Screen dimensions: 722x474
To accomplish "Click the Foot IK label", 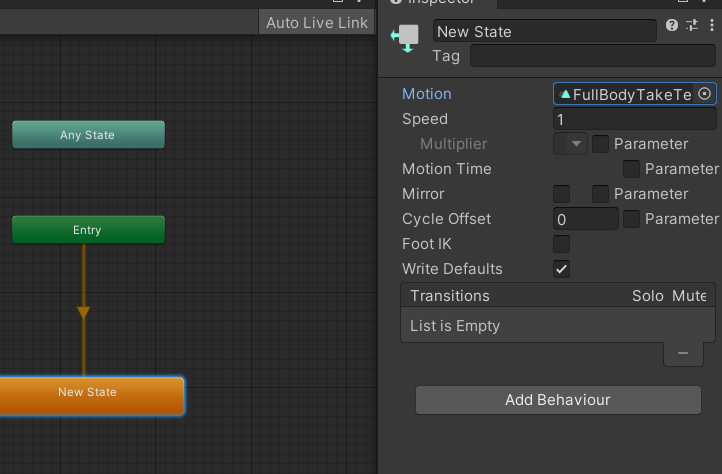I will point(427,244).
